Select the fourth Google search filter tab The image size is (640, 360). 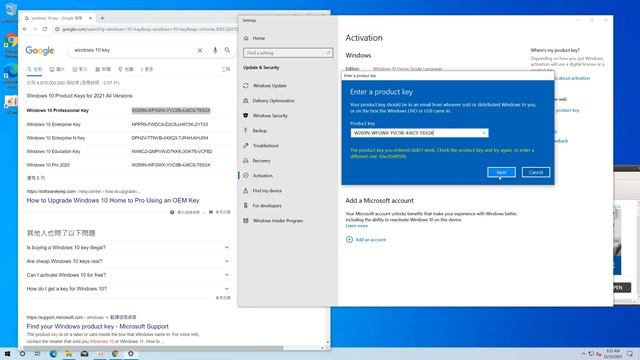(103, 69)
